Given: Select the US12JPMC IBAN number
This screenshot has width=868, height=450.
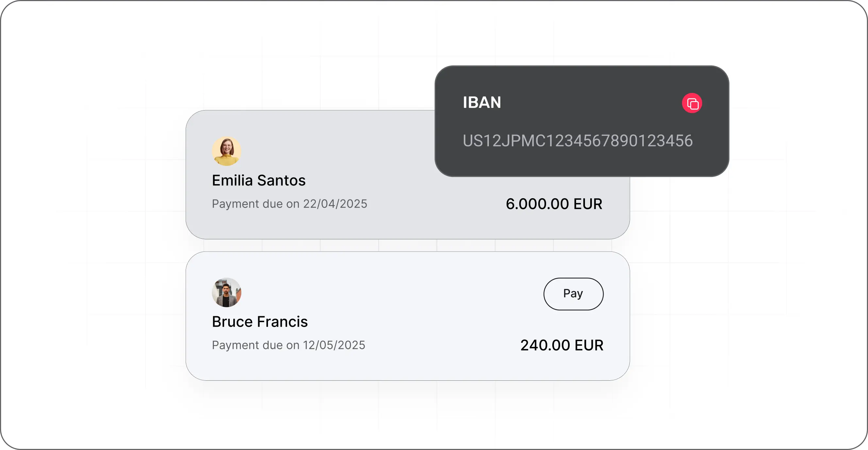Looking at the screenshot, I should click(577, 141).
